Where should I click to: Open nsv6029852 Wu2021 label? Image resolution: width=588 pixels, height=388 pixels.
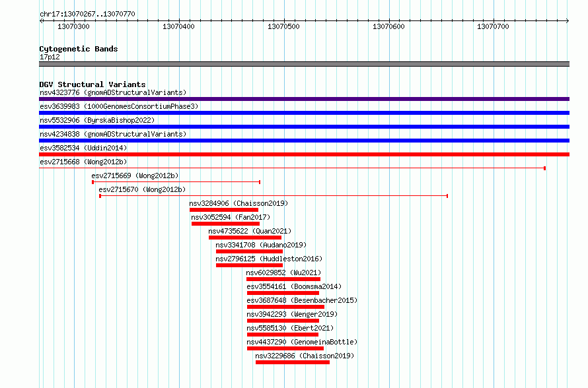pyautogui.click(x=283, y=273)
